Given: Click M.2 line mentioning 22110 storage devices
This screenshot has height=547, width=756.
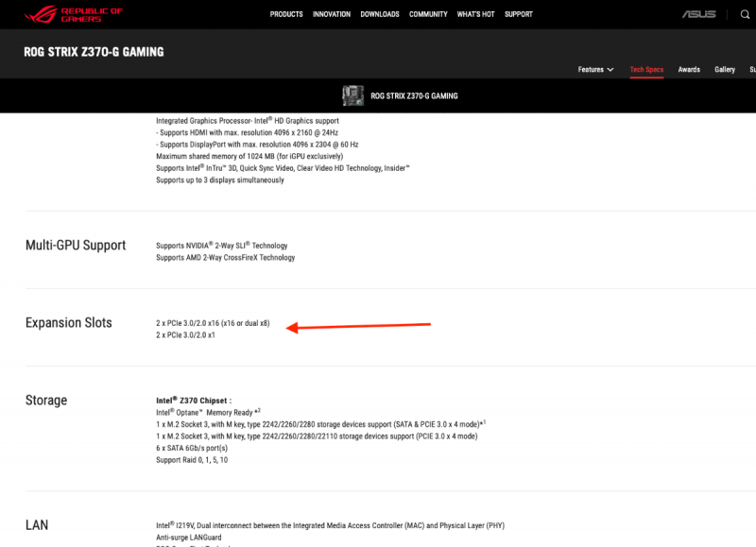Looking at the screenshot, I should tap(317, 436).
